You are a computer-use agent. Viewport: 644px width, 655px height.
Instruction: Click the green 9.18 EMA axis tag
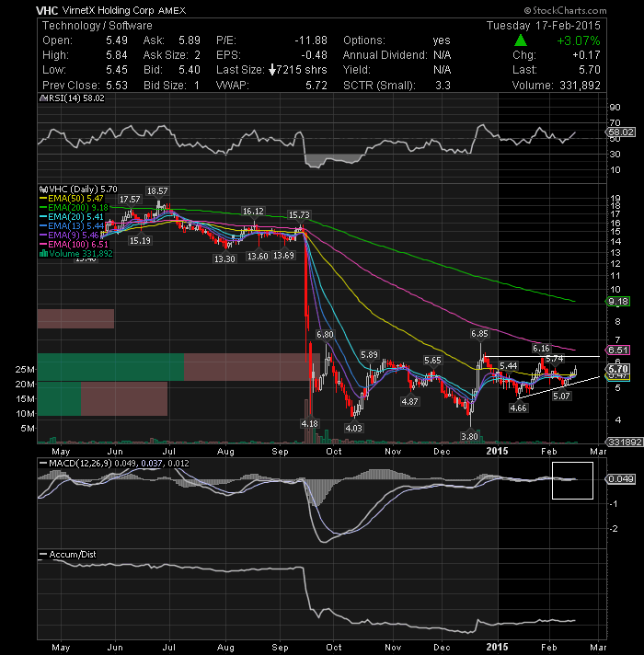[618, 301]
